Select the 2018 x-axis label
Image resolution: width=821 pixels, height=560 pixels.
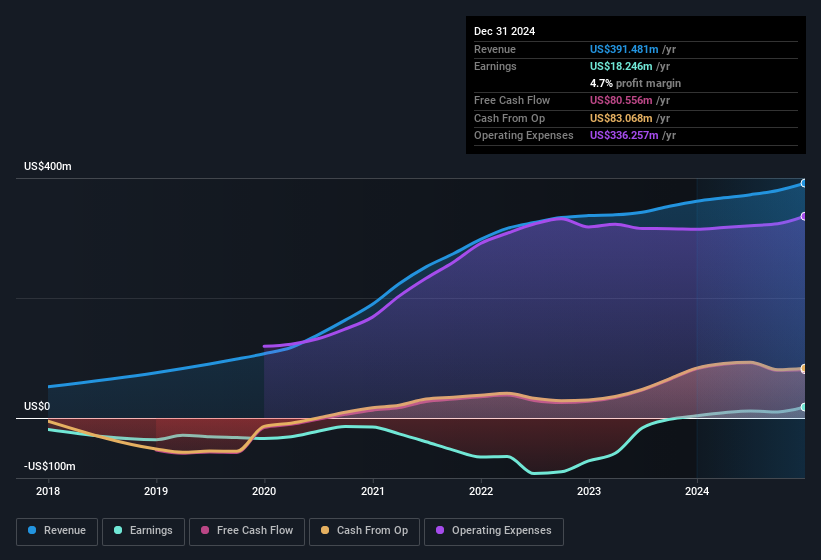pyautogui.click(x=48, y=491)
